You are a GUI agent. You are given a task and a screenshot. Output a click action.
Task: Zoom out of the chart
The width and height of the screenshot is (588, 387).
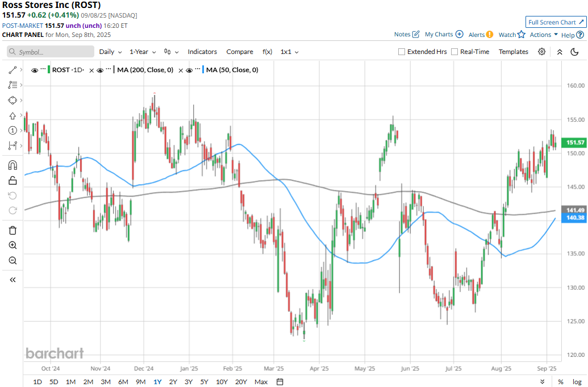coord(12,260)
